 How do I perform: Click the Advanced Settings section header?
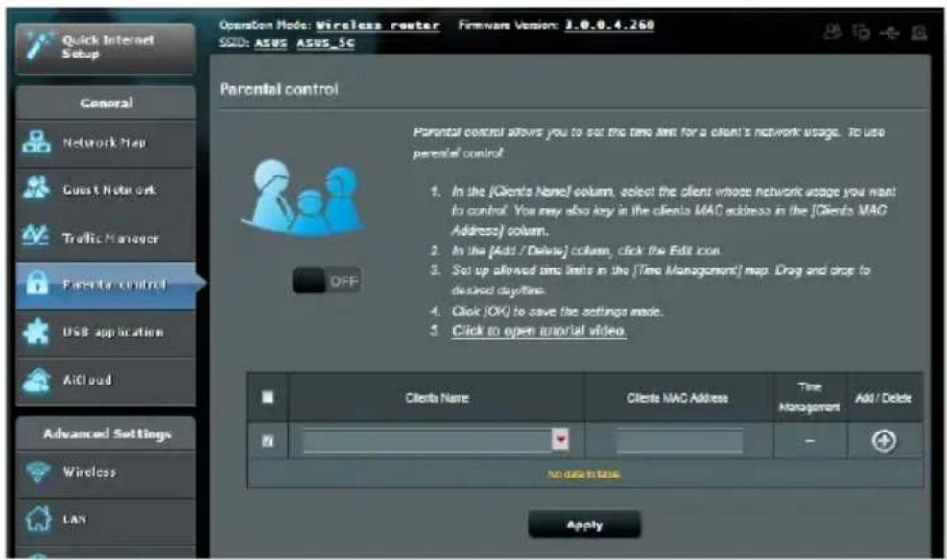point(106,433)
